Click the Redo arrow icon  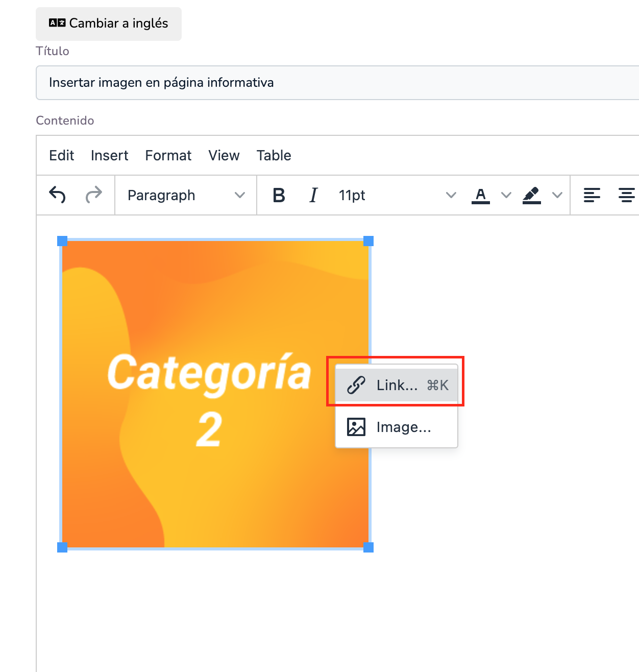(94, 195)
